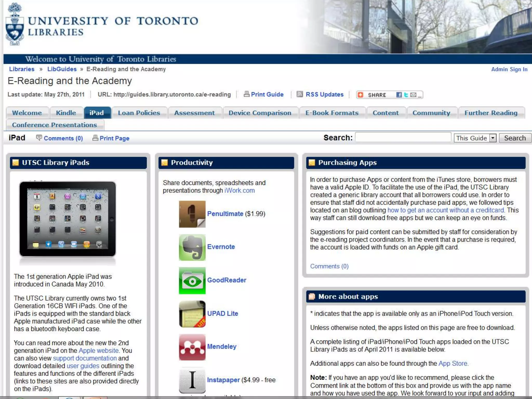Open the Device Comparison tab
Viewport: 532px width, 399px height.
point(260,113)
